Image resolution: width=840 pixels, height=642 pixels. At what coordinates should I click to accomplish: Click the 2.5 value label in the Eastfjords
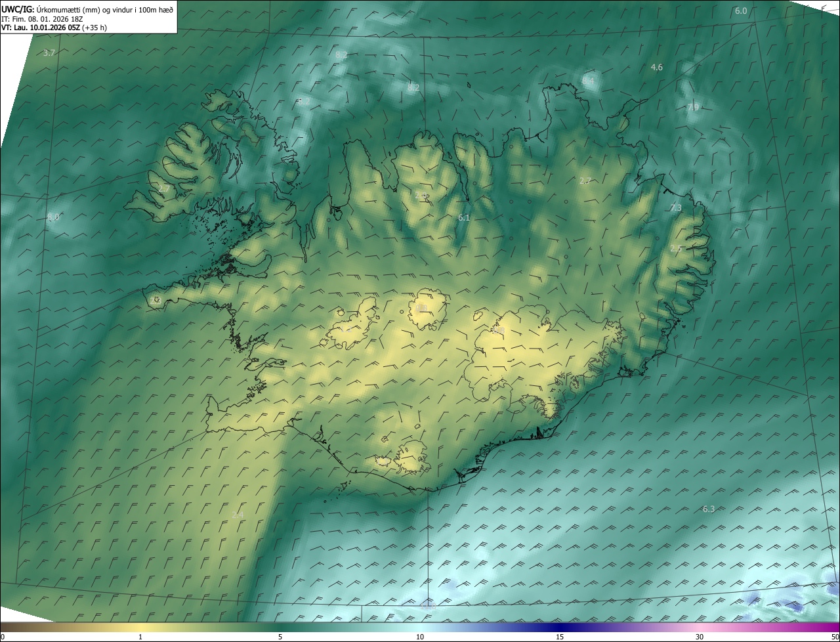click(676, 249)
